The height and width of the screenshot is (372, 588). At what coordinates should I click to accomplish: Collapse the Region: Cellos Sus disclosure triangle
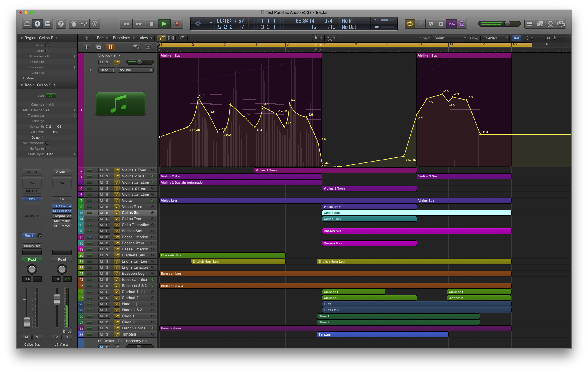[x=21, y=38]
